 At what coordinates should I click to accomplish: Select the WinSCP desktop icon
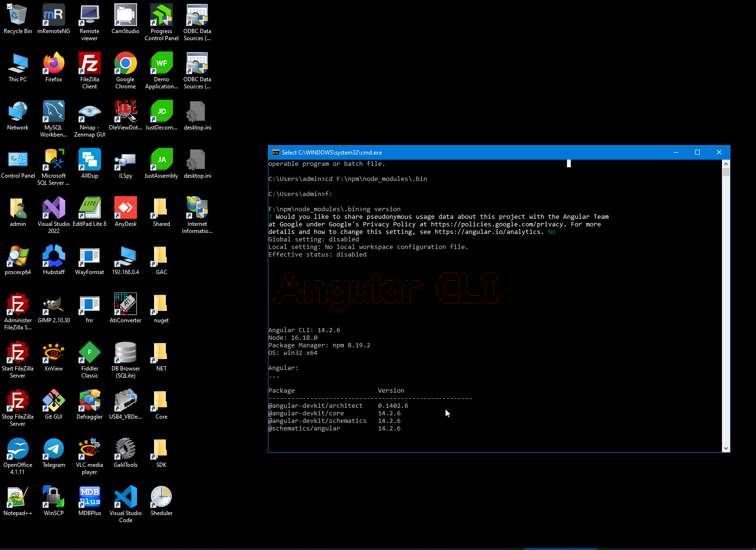pyautogui.click(x=53, y=501)
